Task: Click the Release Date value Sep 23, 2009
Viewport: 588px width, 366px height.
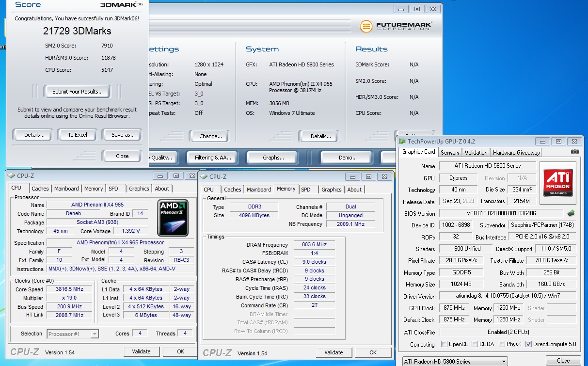Action: coord(458,201)
